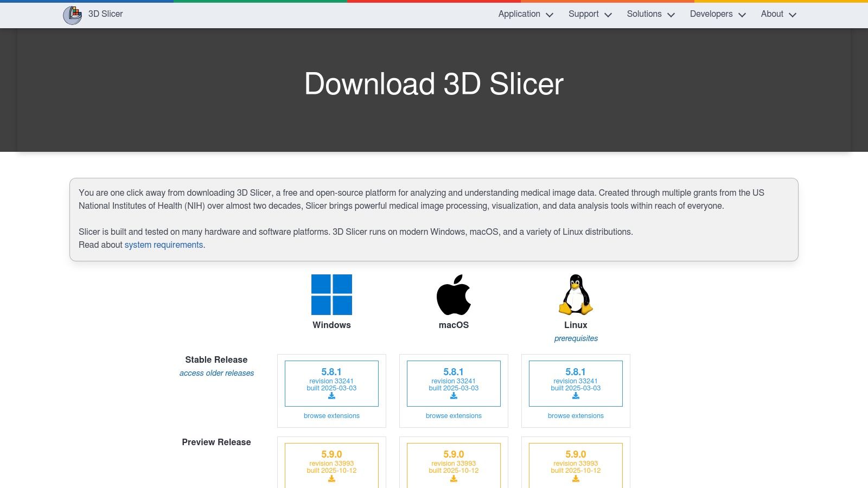
Task: Click the Linux 5.8.1 download icon
Action: [x=575, y=396]
